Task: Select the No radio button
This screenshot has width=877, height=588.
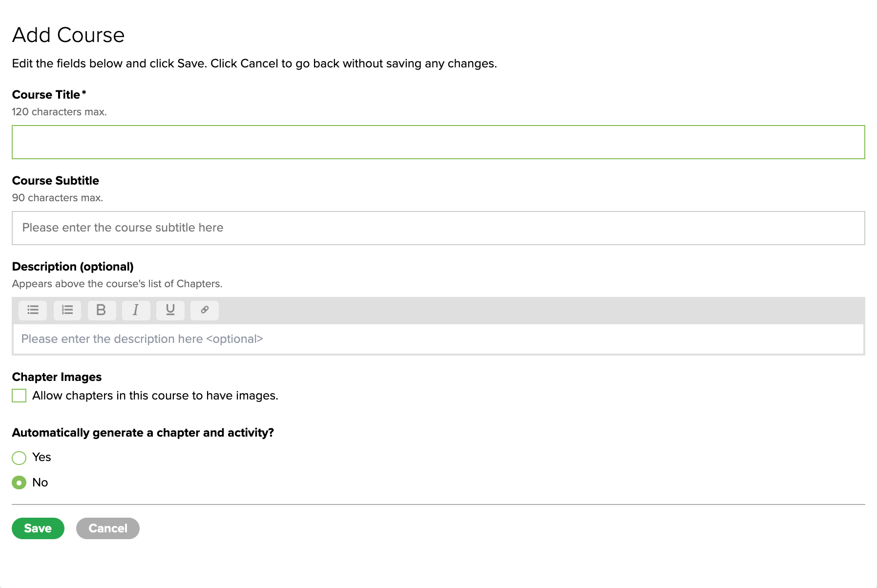Action: point(19,483)
